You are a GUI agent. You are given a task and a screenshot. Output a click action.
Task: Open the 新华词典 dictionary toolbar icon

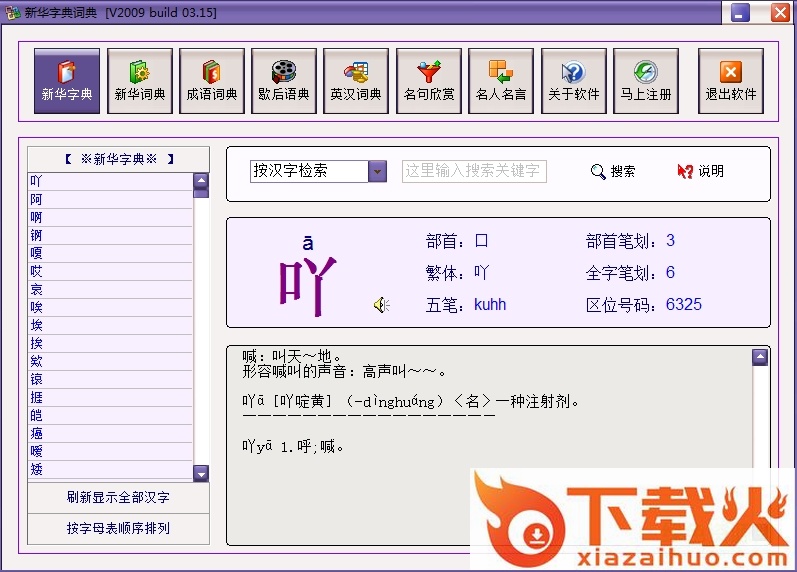click(x=139, y=81)
